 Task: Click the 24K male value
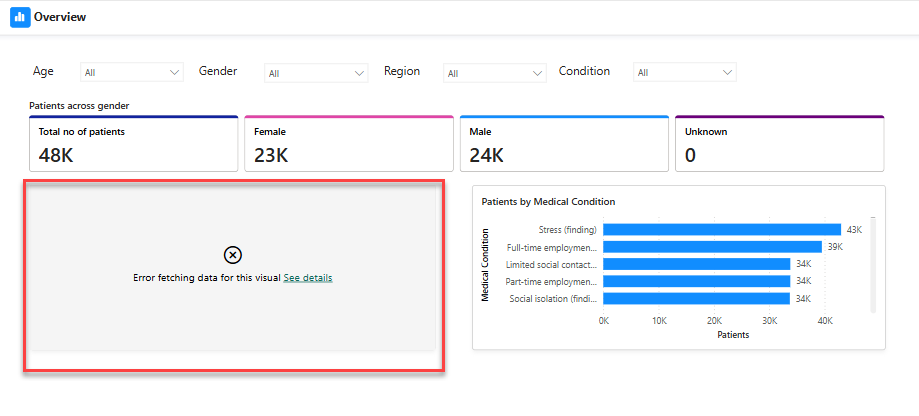coord(486,155)
